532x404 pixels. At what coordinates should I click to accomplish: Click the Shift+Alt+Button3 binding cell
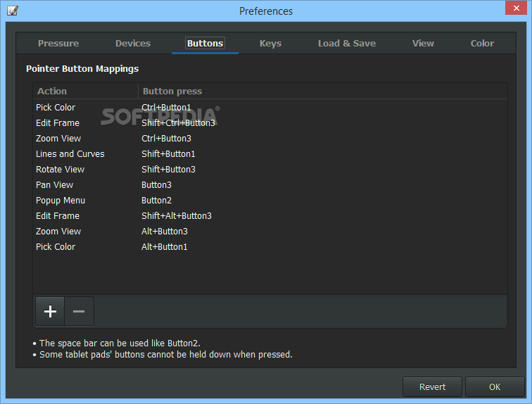tap(177, 216)
